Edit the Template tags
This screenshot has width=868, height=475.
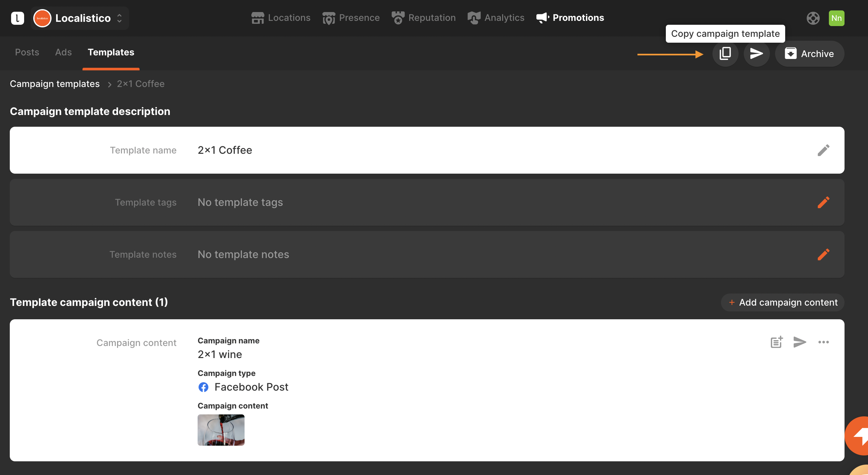(x=823, y=202)
